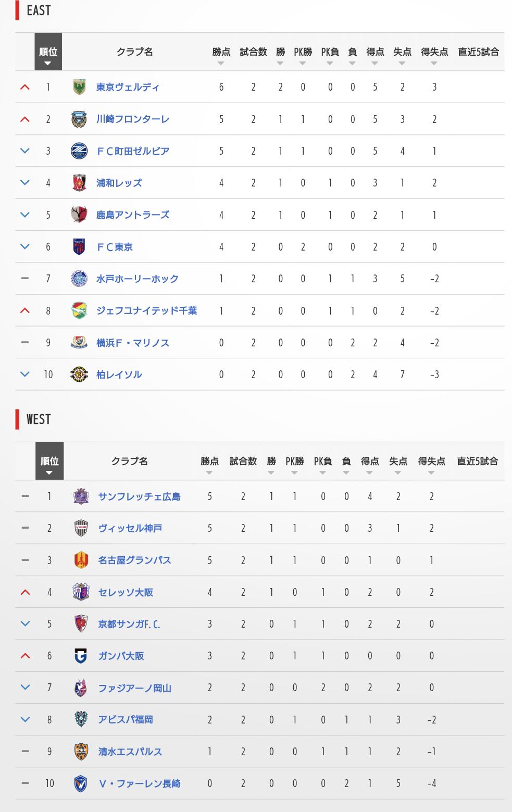This screenshot has height=812, width=512.
Task: Click the Urawa Reds club crest
Action: (x=79, y=183)
